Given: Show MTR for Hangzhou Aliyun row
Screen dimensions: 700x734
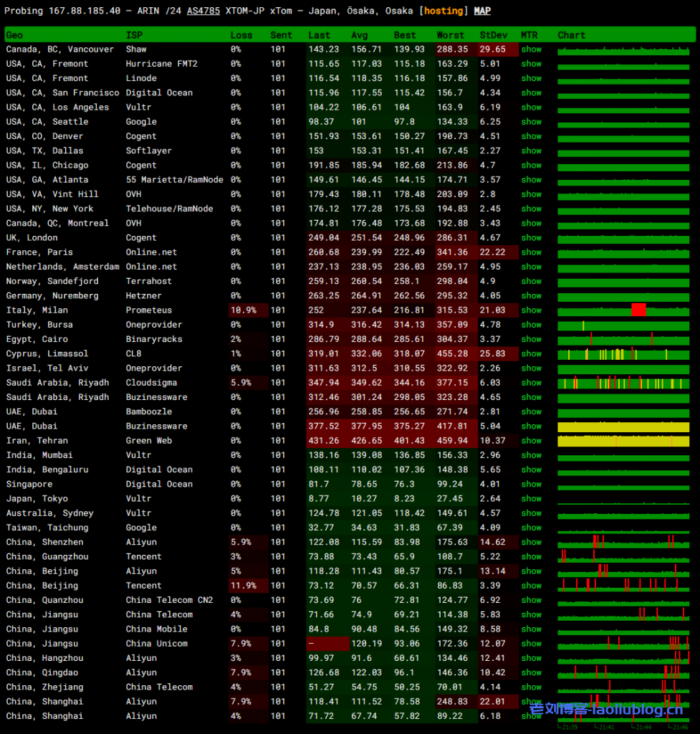Looking at the screenshot, I should pyautogui.click(x=531, y=659).
